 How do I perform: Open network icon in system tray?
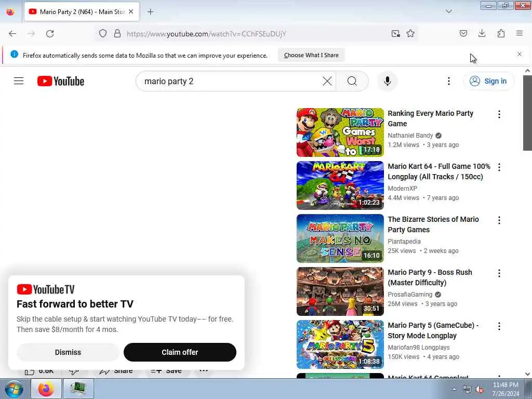click(467, 390)
